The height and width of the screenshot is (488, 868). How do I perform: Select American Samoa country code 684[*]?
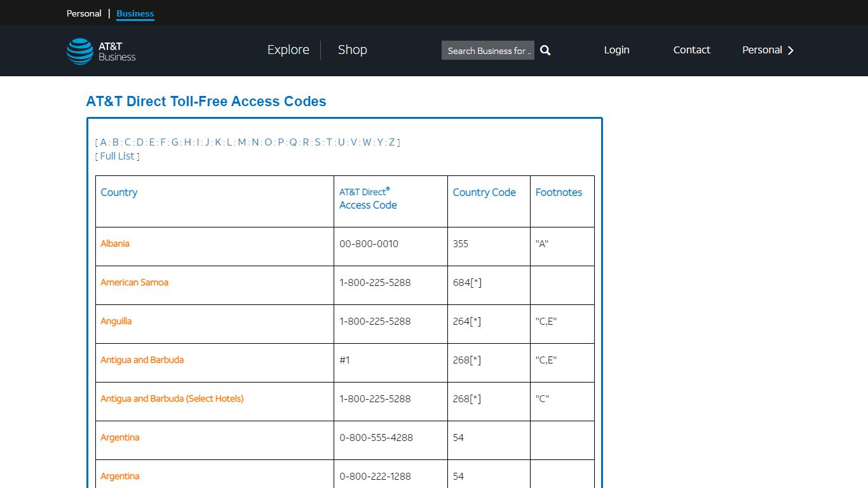point(467,282)
